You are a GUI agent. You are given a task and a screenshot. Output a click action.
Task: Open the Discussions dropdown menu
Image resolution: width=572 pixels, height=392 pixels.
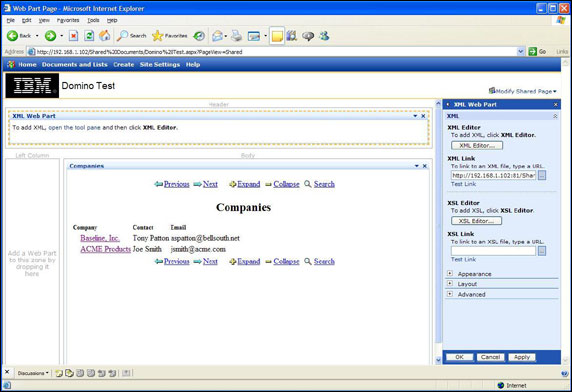[x=33, y=373]
